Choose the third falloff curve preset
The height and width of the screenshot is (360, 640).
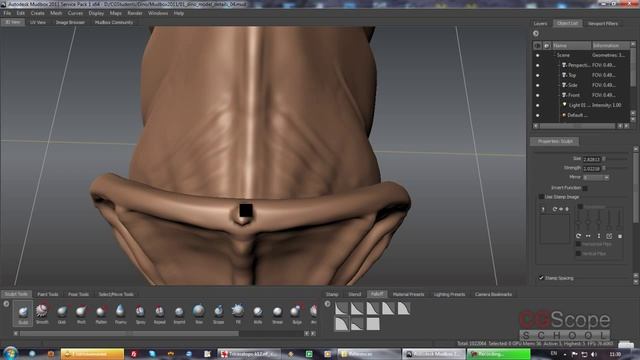pyautogui.click(x=373, y=309)
